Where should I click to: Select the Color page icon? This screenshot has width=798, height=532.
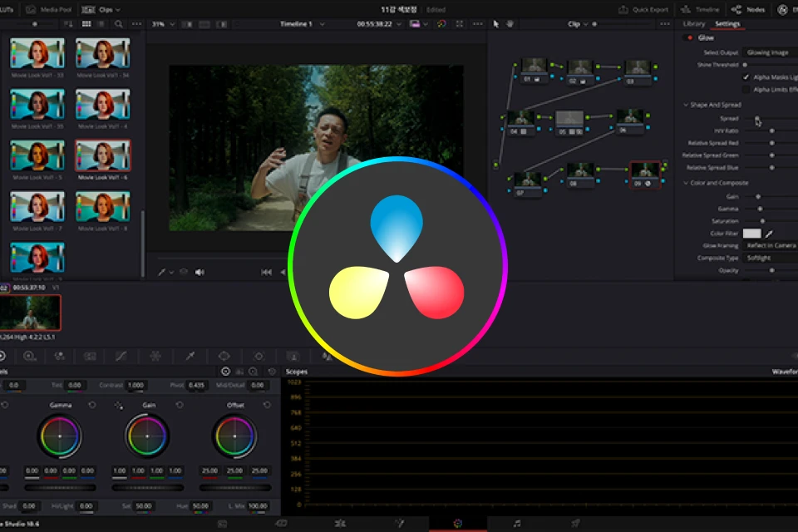458,524
